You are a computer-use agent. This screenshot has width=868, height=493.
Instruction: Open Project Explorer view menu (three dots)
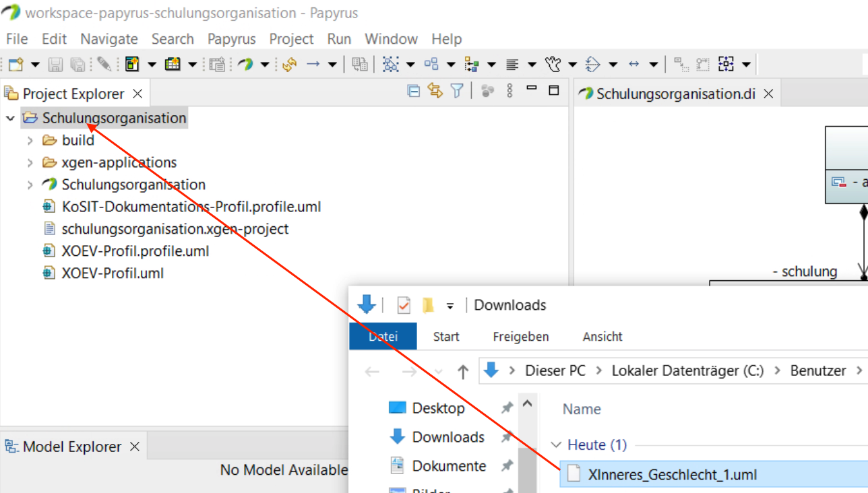[509, 91]
